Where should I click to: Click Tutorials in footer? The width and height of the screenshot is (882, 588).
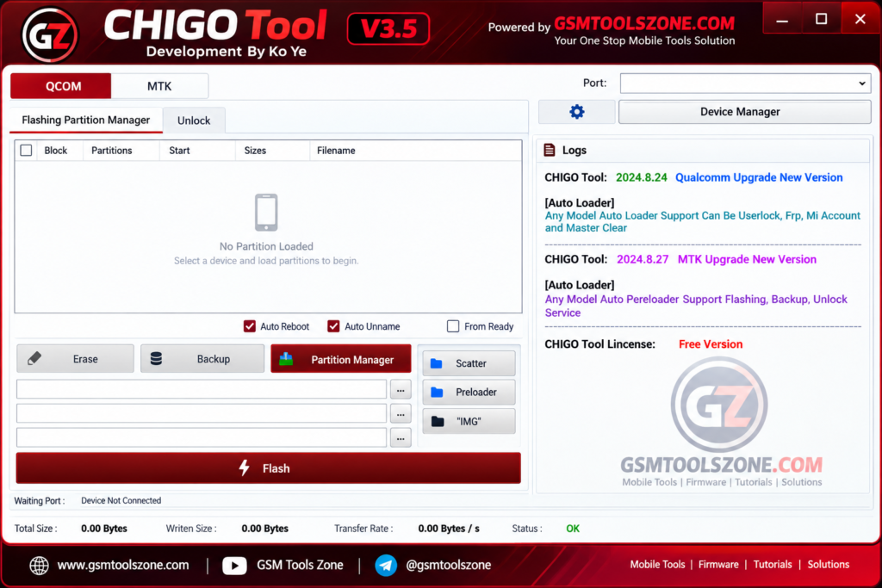[773, 565]
